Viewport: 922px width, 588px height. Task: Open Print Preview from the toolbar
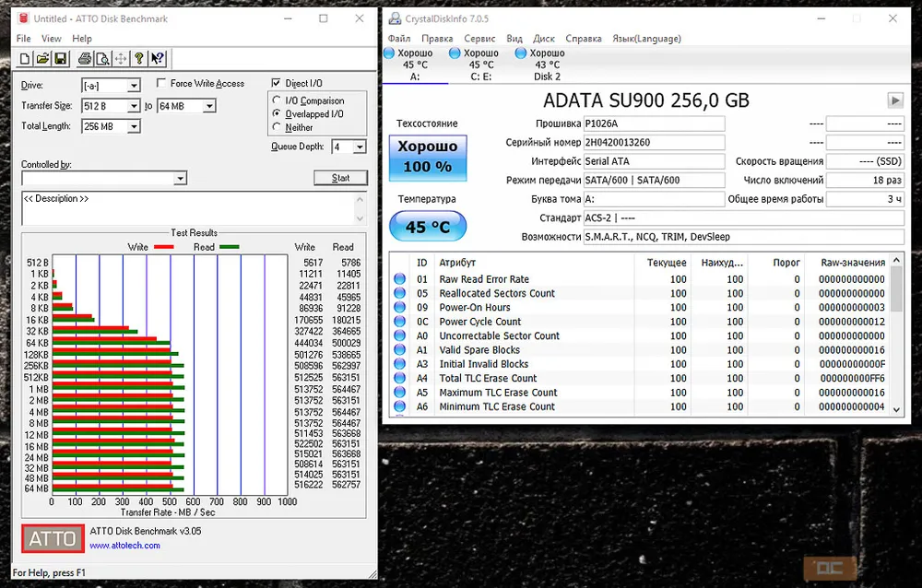[102, 59]
